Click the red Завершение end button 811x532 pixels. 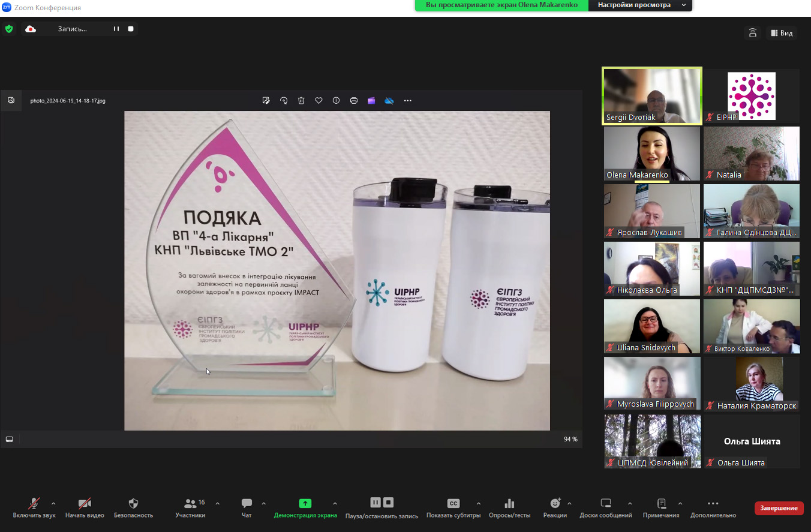tap(779, 508)
